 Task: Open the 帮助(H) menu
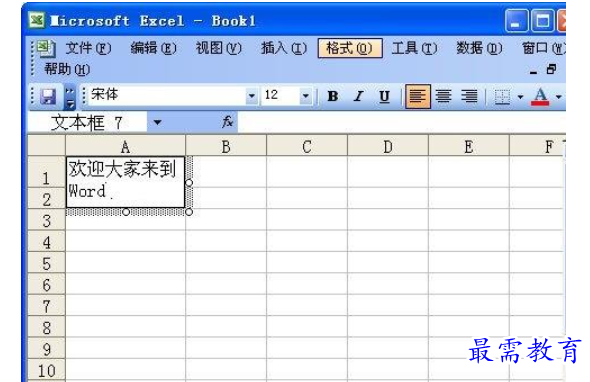click(x=67, y=69)
